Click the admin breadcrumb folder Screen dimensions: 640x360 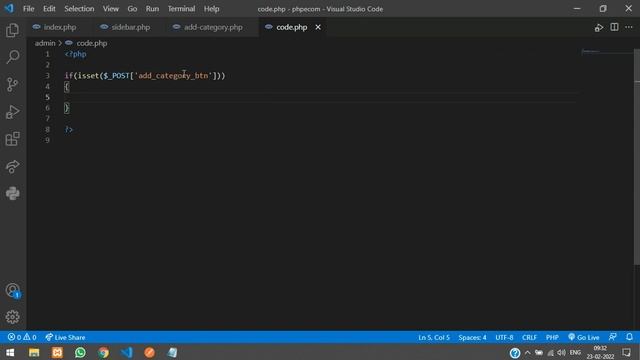click(x=45, y=43)
